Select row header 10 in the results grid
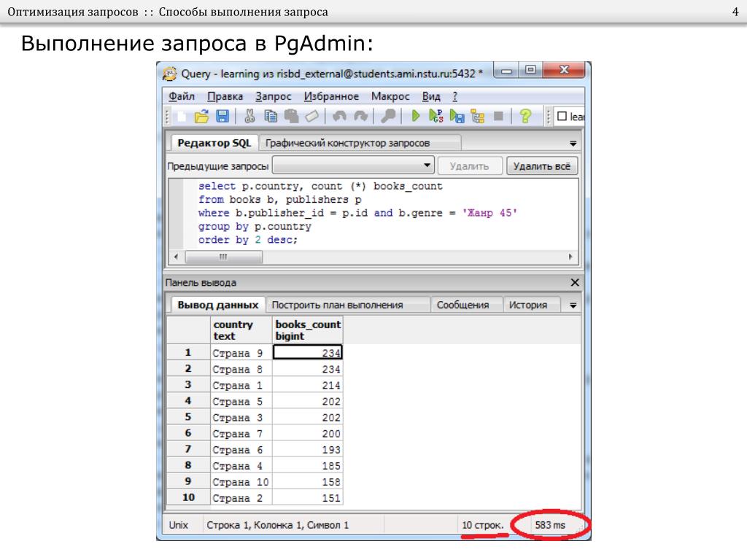The image size is (747, 560). pos(188,497)
